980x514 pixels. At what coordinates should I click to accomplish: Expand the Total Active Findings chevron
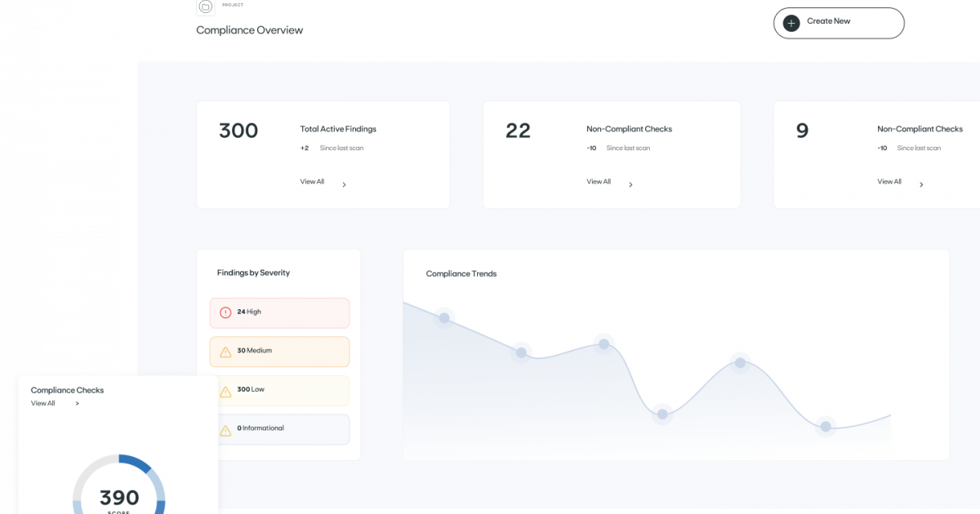(344, 184)
